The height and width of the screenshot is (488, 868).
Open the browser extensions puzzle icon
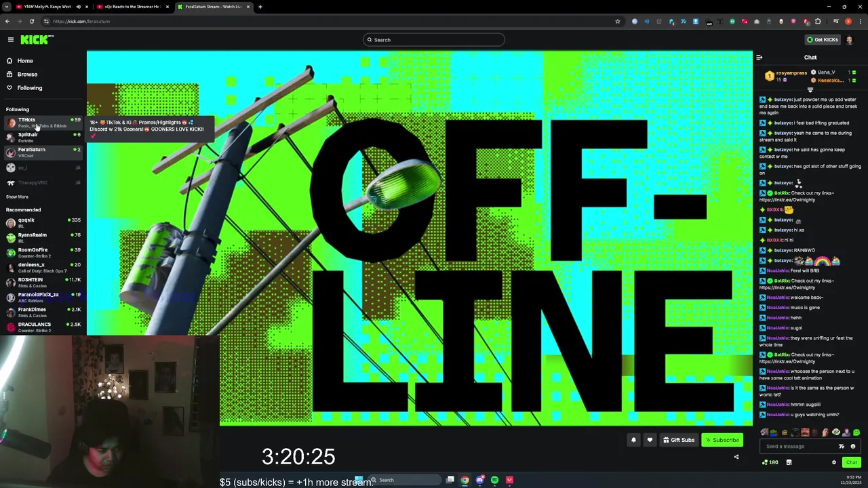coord(818,21)
